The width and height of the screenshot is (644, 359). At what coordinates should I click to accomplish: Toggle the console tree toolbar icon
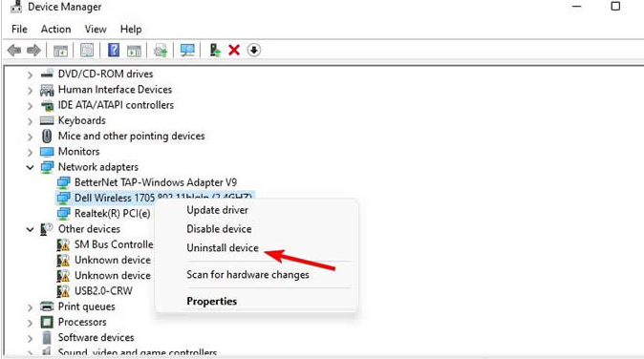[60, 51]
